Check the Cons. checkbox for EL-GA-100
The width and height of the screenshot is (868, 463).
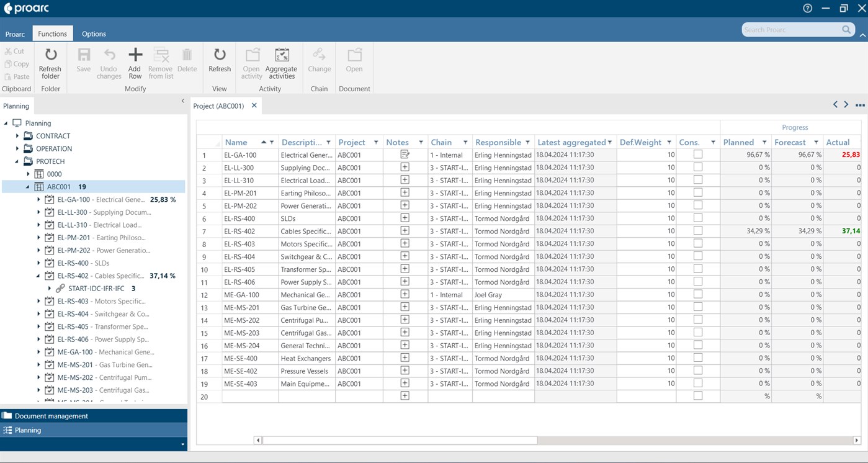pyautogui.click(x=698, y=155)
